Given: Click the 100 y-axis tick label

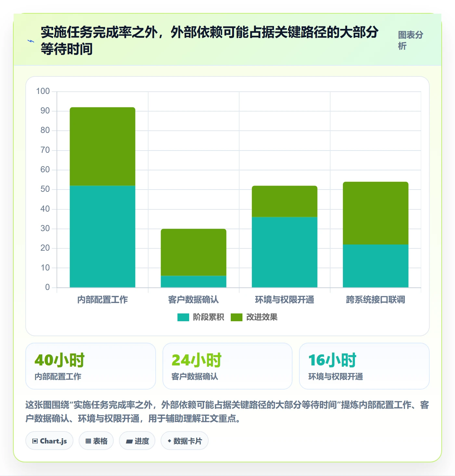Looking at the screenshot, I should click(x=43, y=91).
